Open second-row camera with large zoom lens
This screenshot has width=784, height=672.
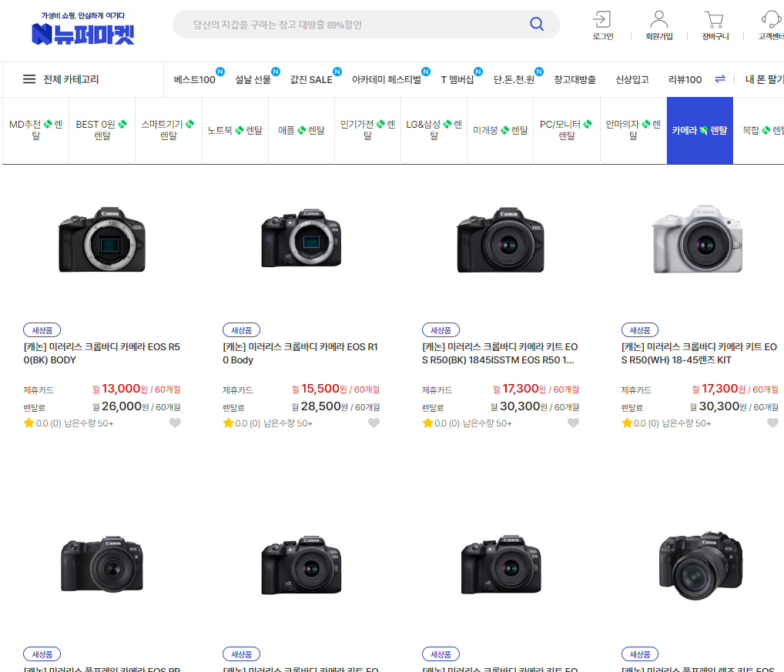coord(701,566)
